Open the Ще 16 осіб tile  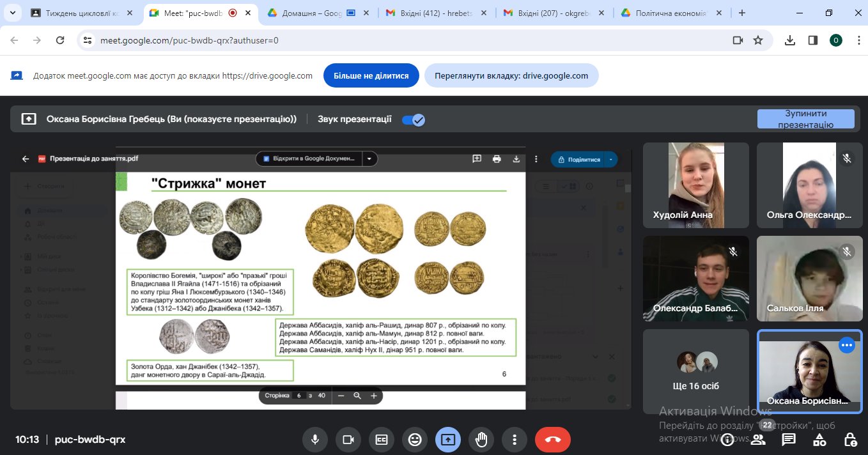[695, 371]
